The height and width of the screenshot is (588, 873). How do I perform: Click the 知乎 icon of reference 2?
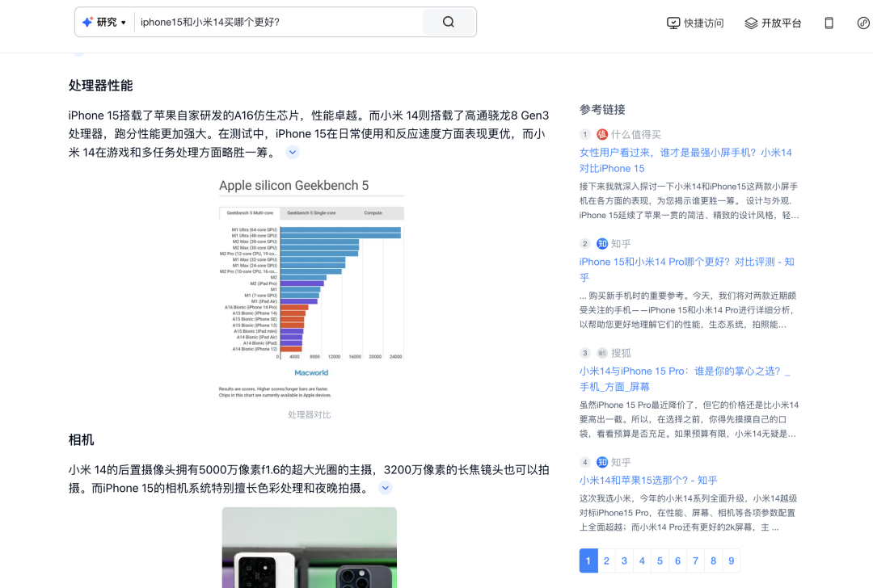coord(602,244)
